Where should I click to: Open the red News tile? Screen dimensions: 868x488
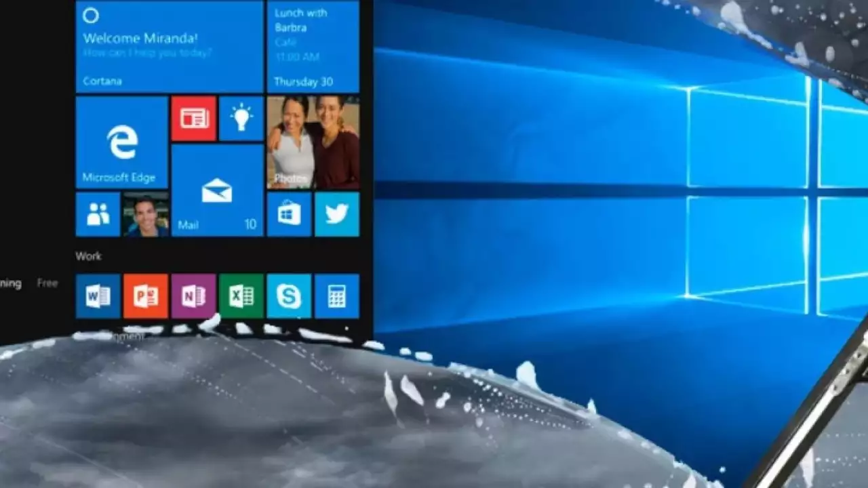[194, 119]
